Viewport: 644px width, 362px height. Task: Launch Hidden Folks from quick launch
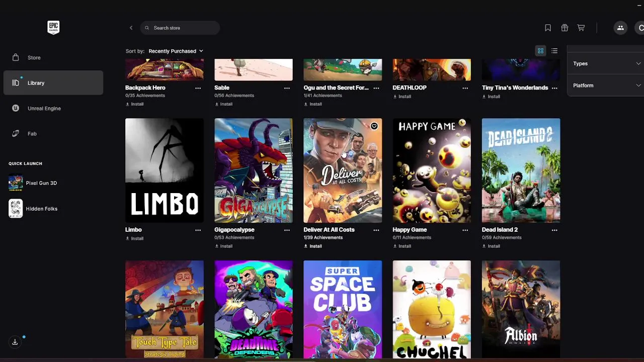(33, 209)
